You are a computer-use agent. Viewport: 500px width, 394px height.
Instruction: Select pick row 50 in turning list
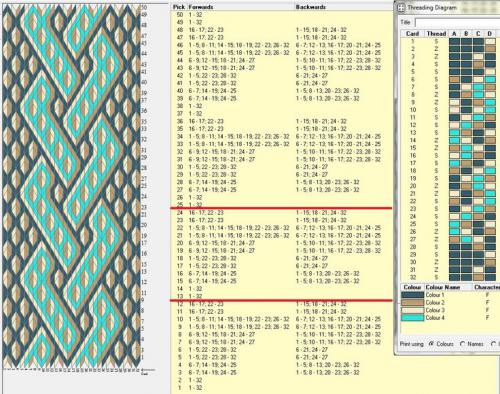click(282, 15)
